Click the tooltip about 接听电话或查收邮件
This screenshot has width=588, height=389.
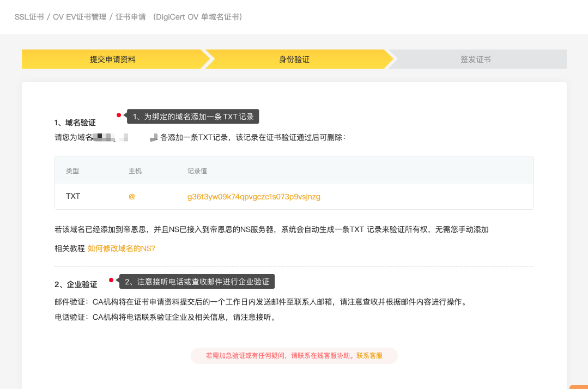pyautogui.click(x=197, y=282)
